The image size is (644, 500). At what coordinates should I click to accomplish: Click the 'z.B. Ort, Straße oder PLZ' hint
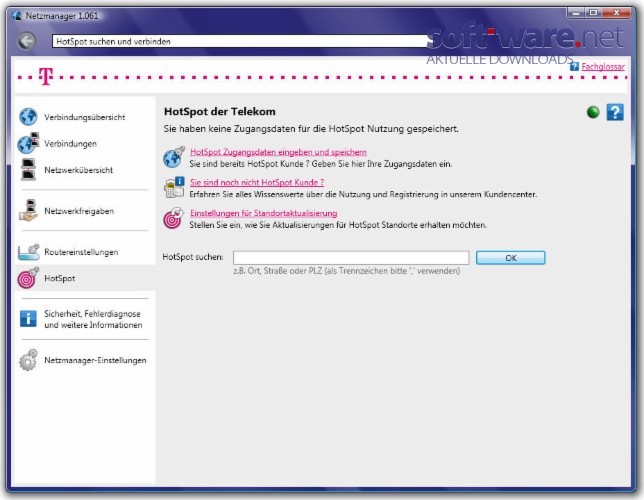point(347,271)
